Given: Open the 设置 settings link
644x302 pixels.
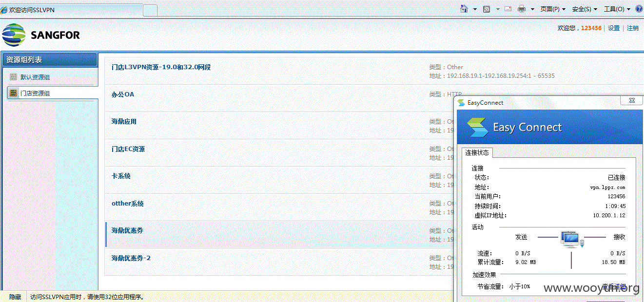Looking at the screenshot, I should pyautogui.click(x=614, y=28).
